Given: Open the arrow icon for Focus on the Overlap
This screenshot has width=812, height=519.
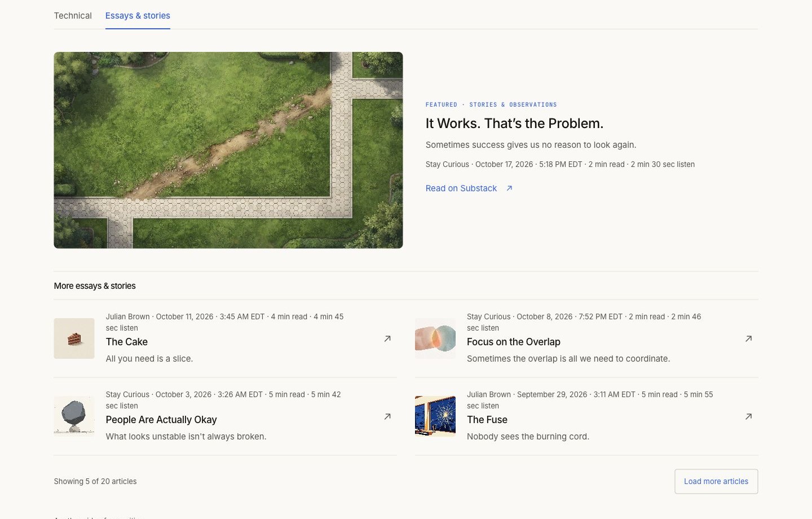Looking at the screenshot, I should click(748, 338).
